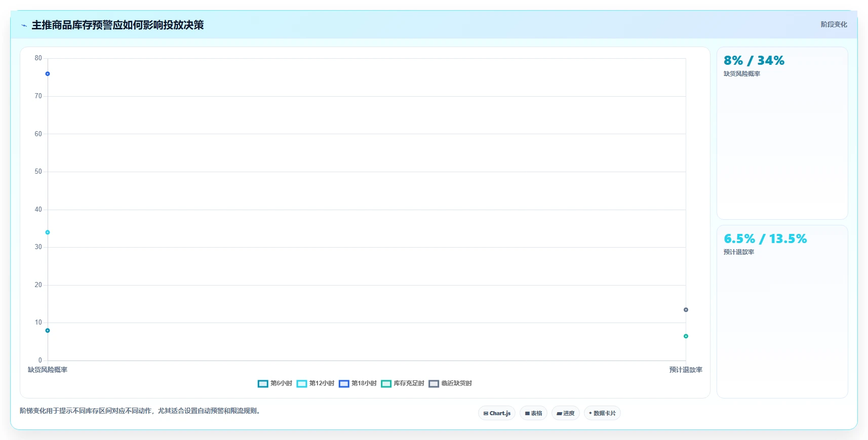The image size is (868, 440).
Task: Click the 进度 tag
Action: [566, 413]
